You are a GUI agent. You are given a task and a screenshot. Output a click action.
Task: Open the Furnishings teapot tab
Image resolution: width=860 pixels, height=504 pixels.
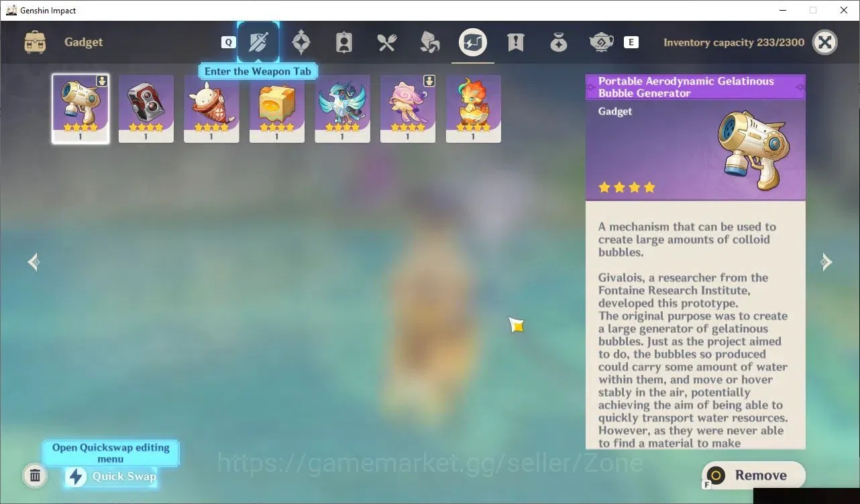602,42
